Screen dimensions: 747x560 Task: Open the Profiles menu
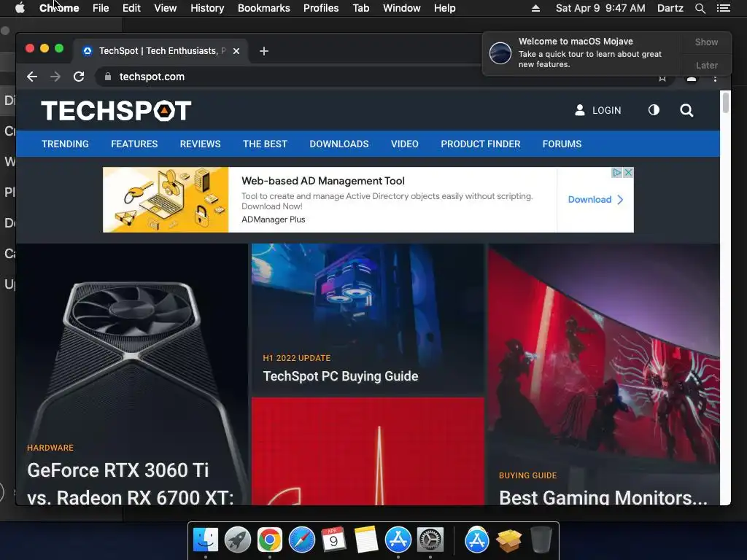(321, 8)
